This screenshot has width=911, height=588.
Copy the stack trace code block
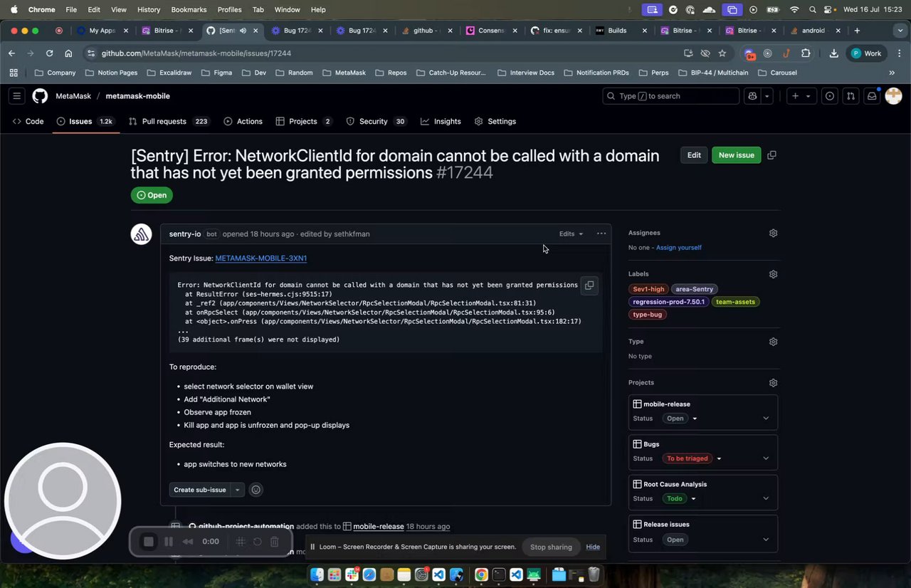click(x=589, y=285)
